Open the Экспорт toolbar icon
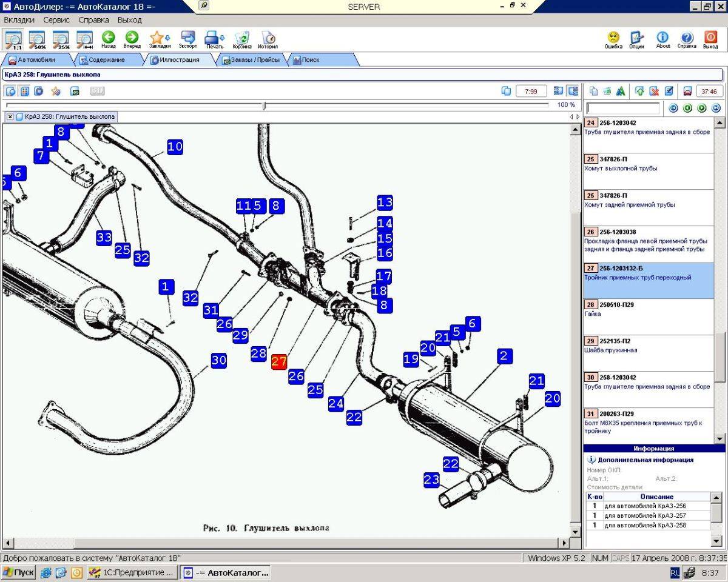728x582 pixels. [x=188, y=40]
